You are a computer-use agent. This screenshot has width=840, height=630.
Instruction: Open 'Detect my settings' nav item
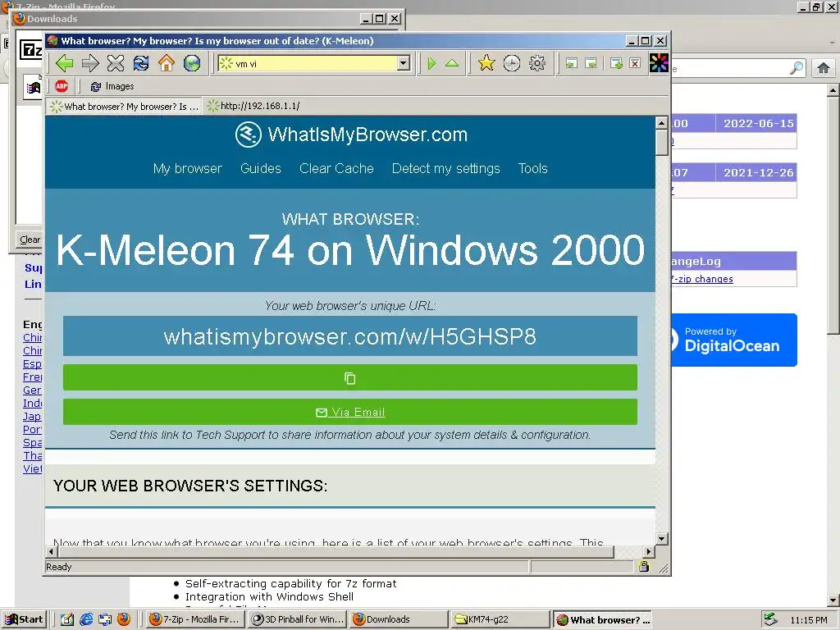(x=445, y=168)
